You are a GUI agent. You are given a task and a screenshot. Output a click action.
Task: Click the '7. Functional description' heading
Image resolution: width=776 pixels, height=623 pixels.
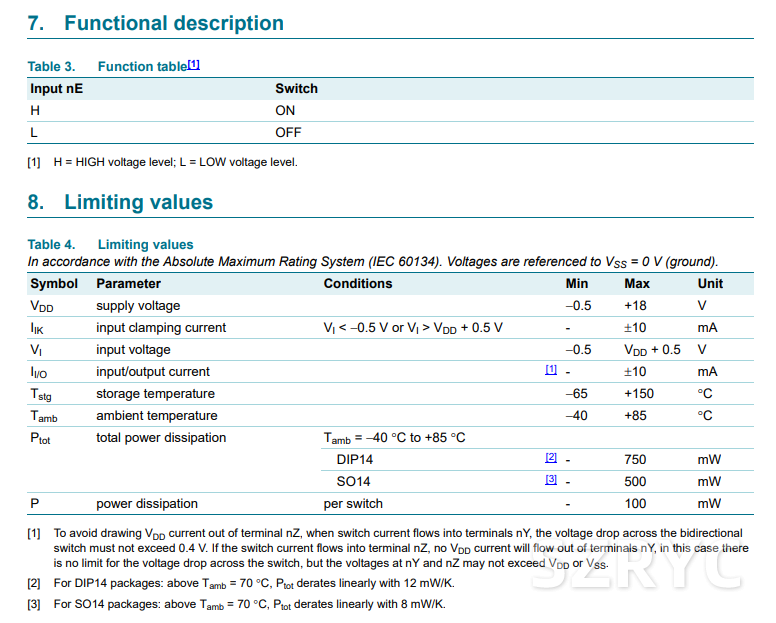(x=155, y=23)
